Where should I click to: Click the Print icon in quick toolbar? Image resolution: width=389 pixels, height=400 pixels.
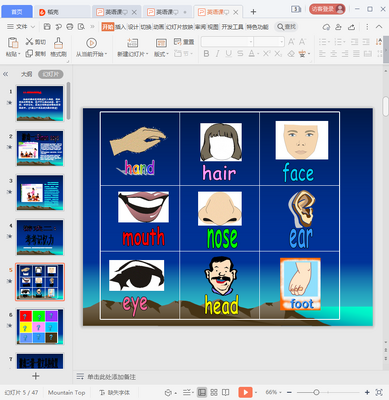pos(70,27)
